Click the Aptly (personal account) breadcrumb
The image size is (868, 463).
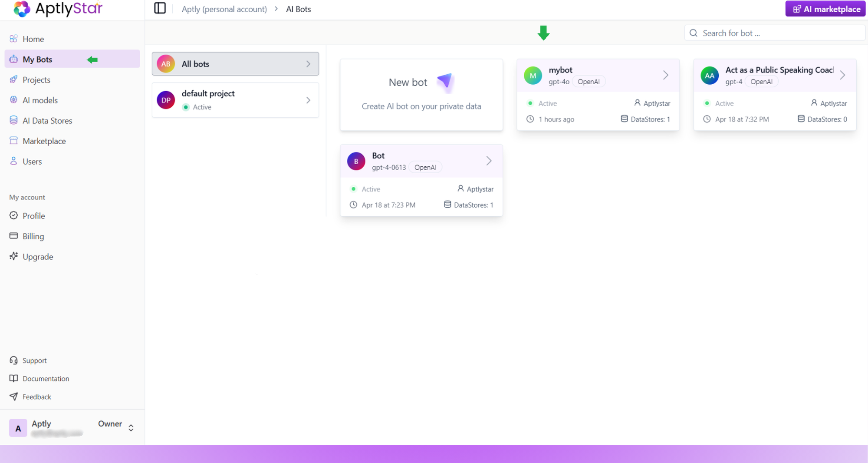[x=224, y=9]
